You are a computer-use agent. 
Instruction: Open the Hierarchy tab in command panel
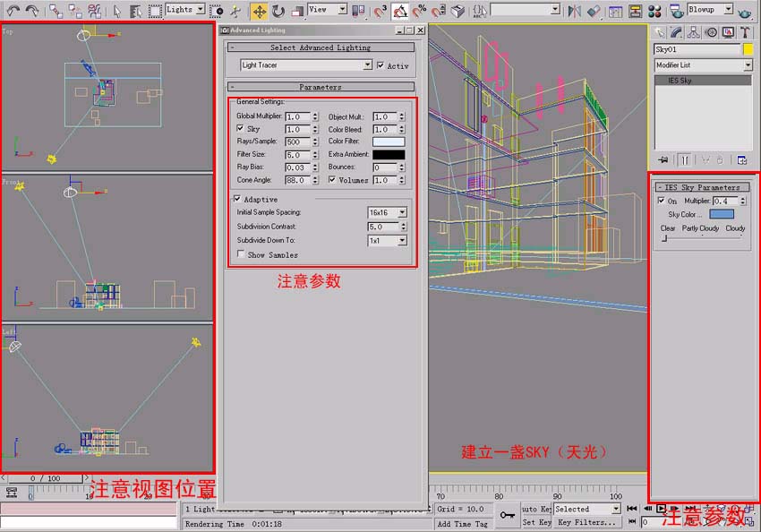695,32
